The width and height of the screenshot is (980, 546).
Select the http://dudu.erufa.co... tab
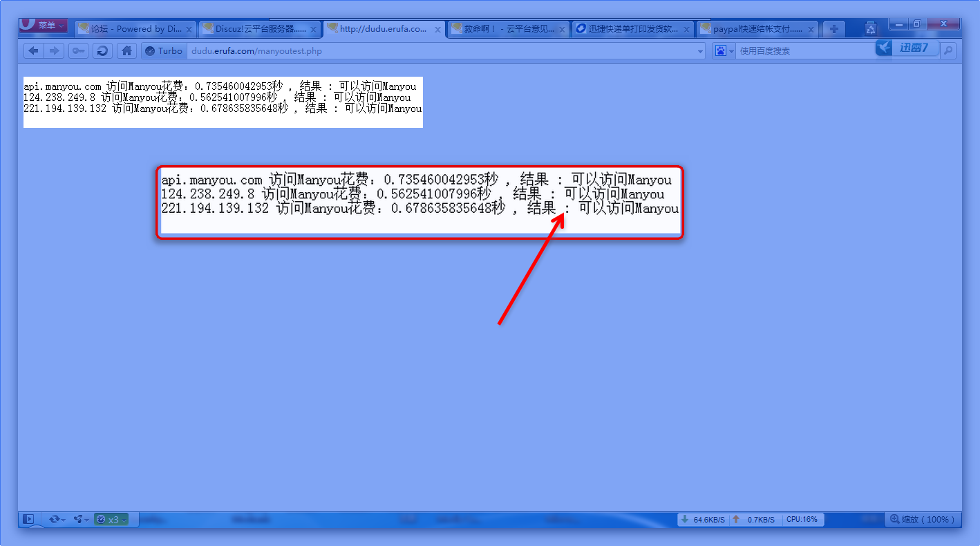384,29
